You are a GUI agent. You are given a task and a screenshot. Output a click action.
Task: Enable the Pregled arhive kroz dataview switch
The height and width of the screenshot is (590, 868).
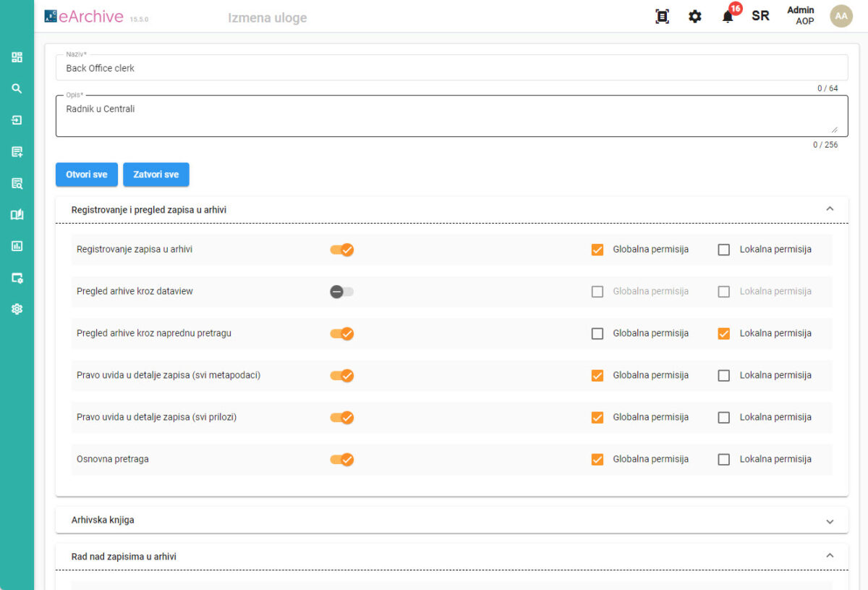coord(342,292)
